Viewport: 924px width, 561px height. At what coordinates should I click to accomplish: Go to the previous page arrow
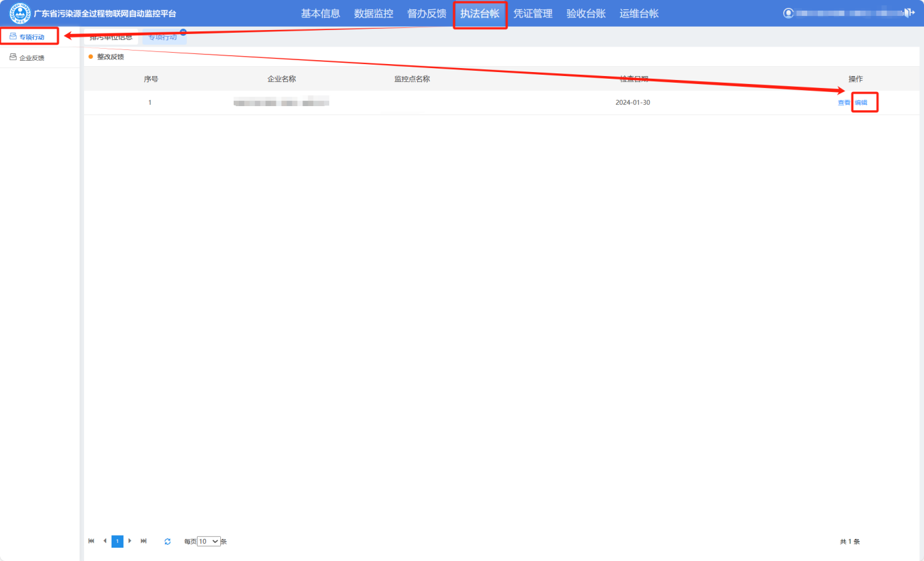(x=105, y=541)
